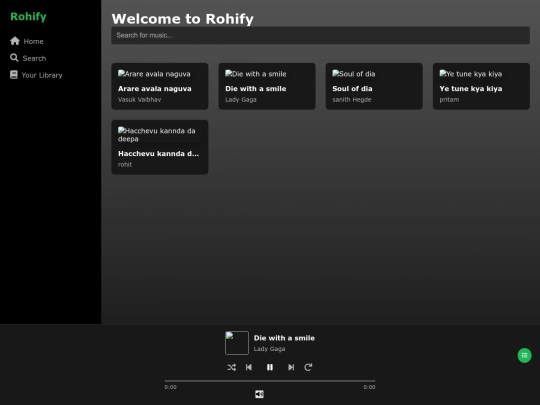Click the Welcome to Rohify heading

[x=183, y=19]
